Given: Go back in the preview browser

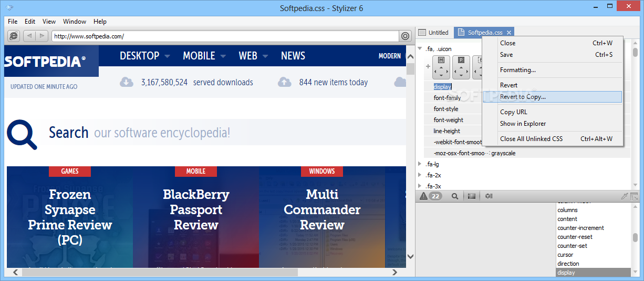Looking at the screenshot, I should pos(29,36).
